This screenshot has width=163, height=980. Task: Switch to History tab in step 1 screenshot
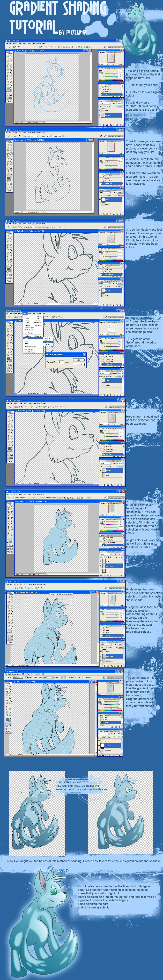[x=102, y=84]
